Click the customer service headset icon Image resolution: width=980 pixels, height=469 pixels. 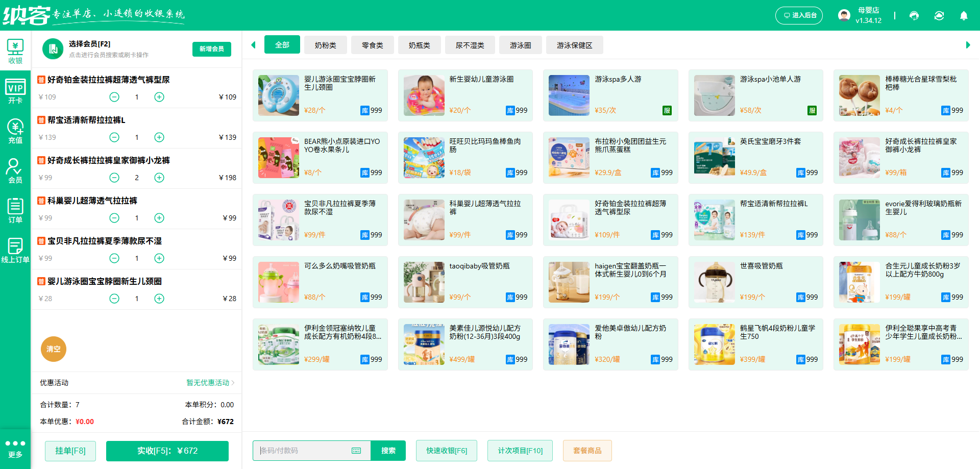point(914,16)
